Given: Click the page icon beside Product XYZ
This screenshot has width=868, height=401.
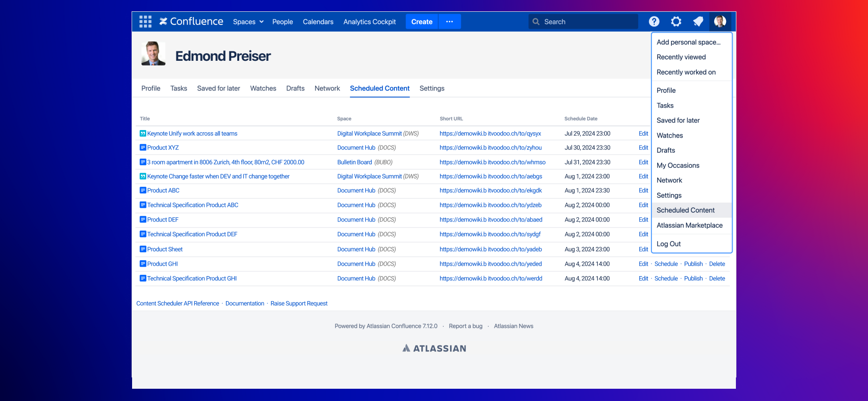Looking at the screenshot, I should [x=143, y=147].
